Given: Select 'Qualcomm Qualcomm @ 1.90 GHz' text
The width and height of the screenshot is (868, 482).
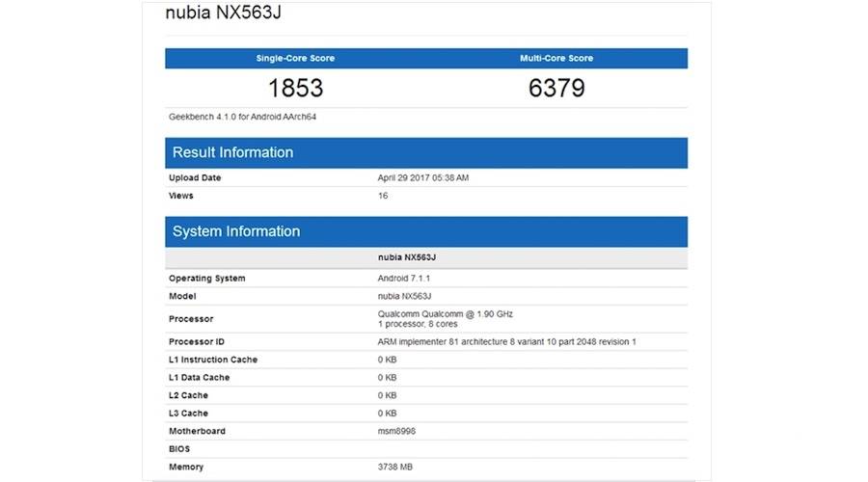Looking at the screenshot, I should coord(445,313).
